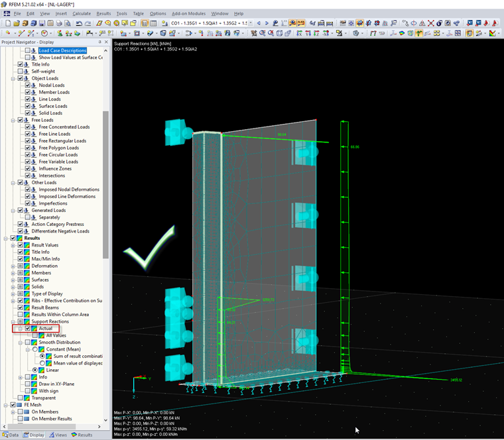
Task: Collapse the Other Loads tree node
Action: [x=13, y=183]
